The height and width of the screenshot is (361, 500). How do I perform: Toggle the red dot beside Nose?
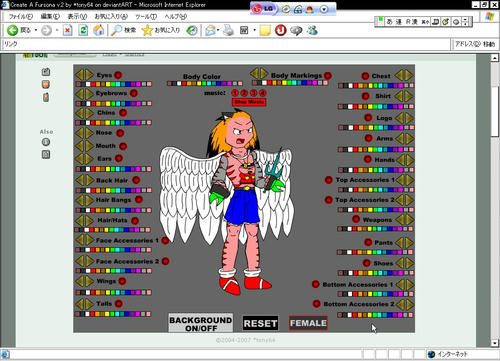coord(120,133)
